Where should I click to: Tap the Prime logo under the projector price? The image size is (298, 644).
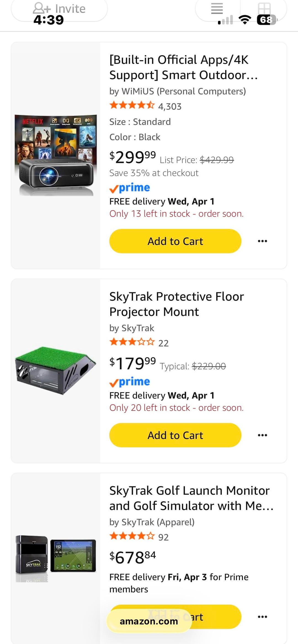130,188
